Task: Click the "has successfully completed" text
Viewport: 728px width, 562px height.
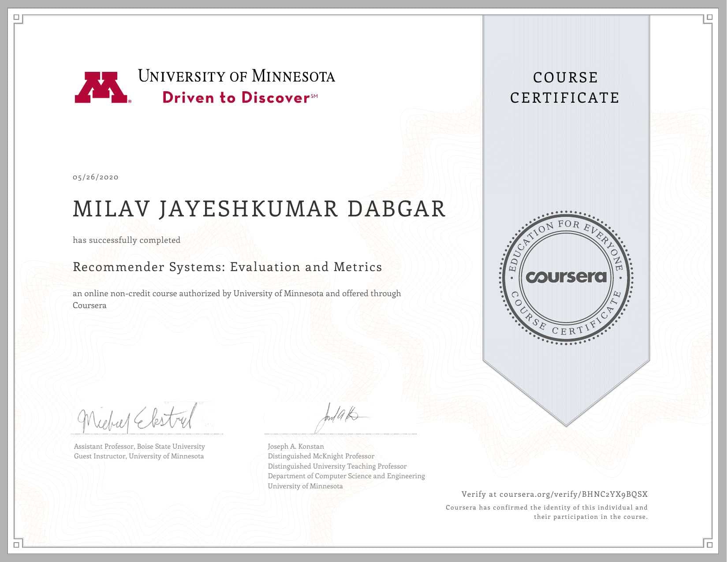Action: [x=127, y=240]
